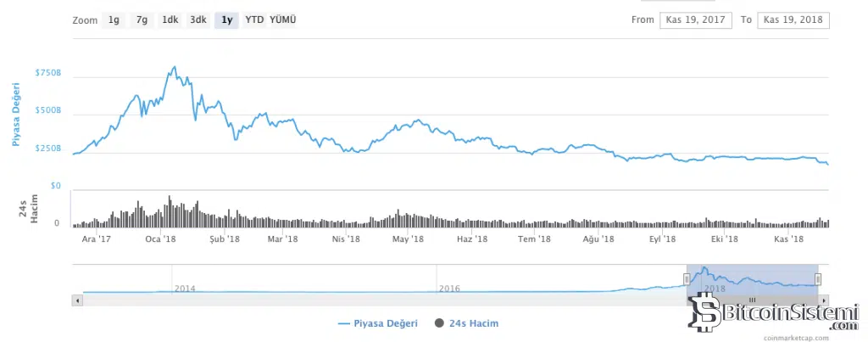This screenshot has width=868, height=342.
Task: Open the To date field
Action: coord(793,20)
